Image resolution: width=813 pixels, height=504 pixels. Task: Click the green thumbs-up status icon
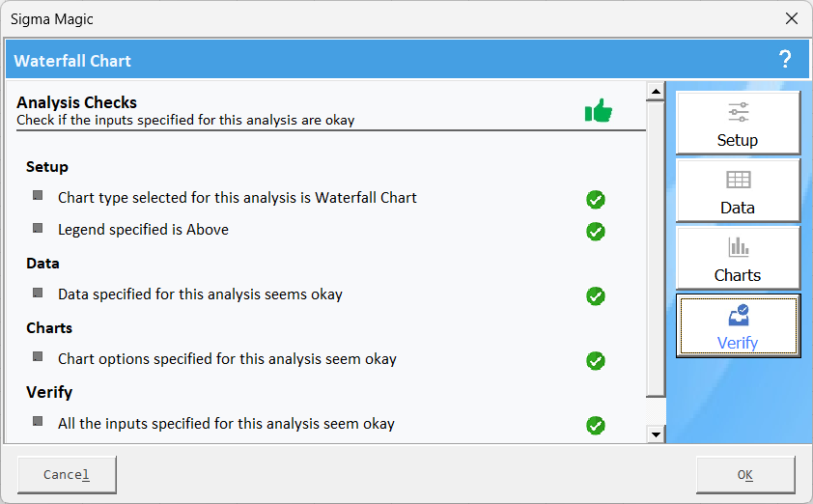(599, 110)
